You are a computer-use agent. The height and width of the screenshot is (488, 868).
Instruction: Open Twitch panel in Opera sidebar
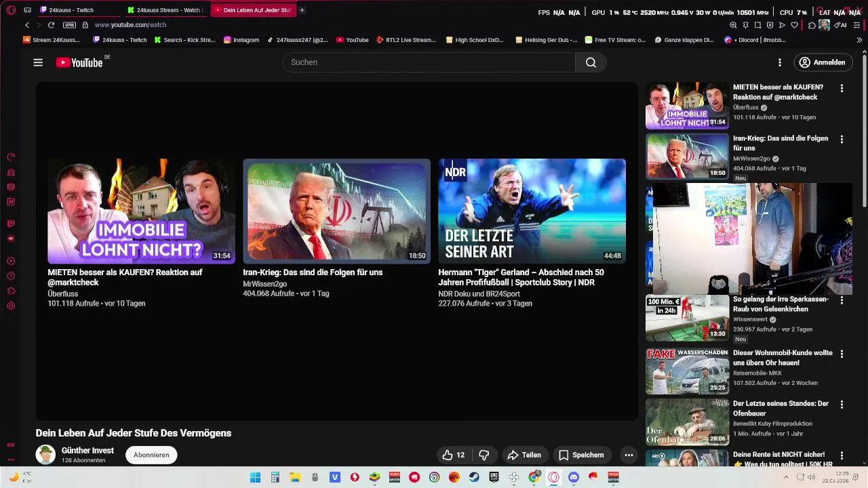[11, 224]
